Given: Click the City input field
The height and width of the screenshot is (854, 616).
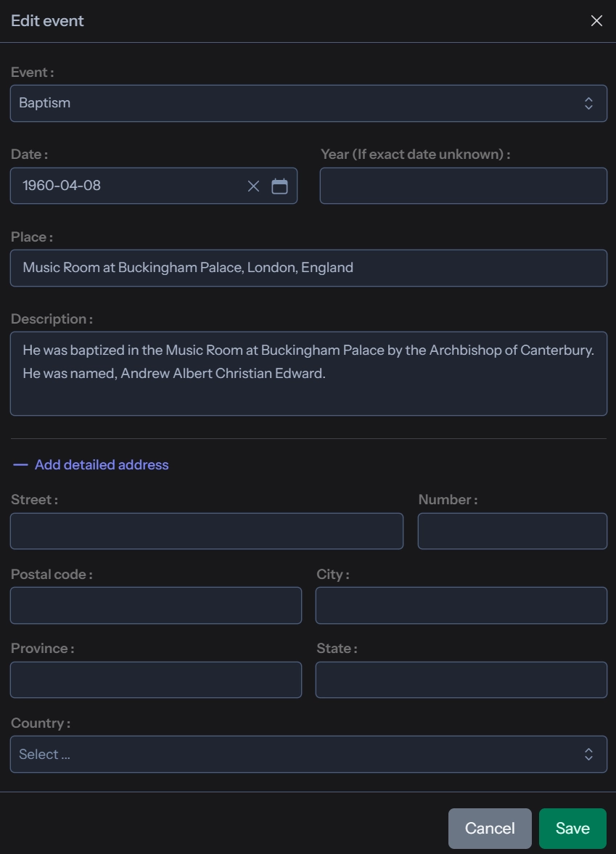Looking at the screenshot, I should click(461, 605).
